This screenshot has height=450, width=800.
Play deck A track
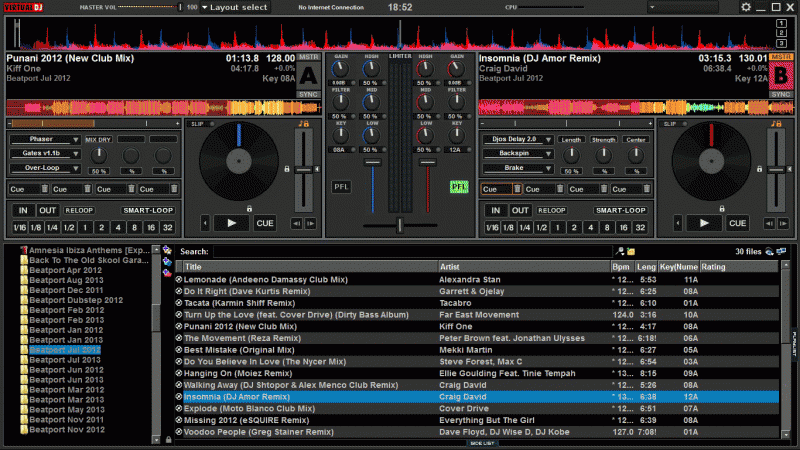232,223
